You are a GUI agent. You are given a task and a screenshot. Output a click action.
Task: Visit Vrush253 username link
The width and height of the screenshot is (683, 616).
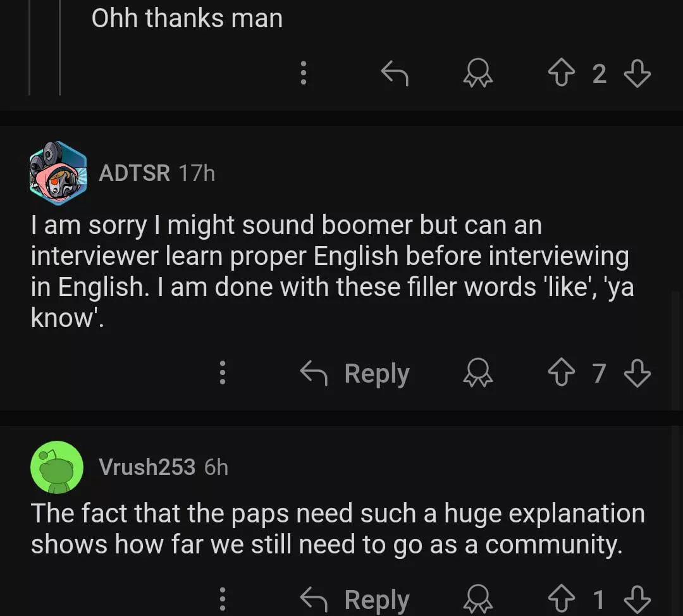[147, 467]
